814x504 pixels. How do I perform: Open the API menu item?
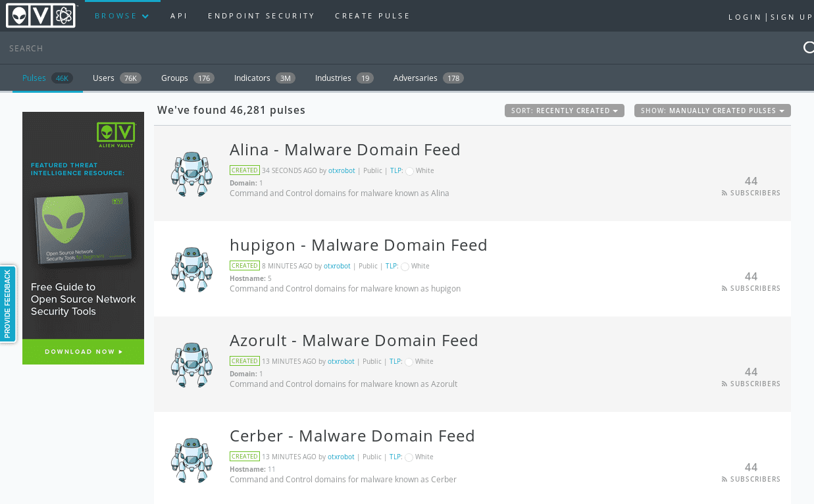179,16
